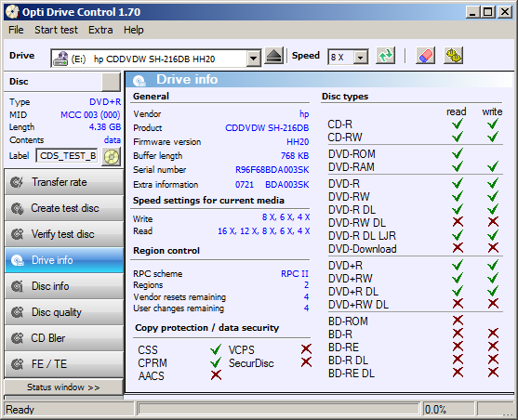Click the firmware version HH20 value
This screenshot has width=518, height=420.
(298, 142)
